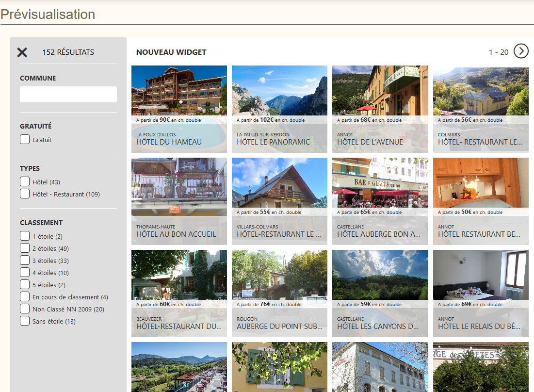The height and width of the screenshot is (392, 534).
Task: Click the CLASSEMENT filter heading
Action: click(41, 223)
